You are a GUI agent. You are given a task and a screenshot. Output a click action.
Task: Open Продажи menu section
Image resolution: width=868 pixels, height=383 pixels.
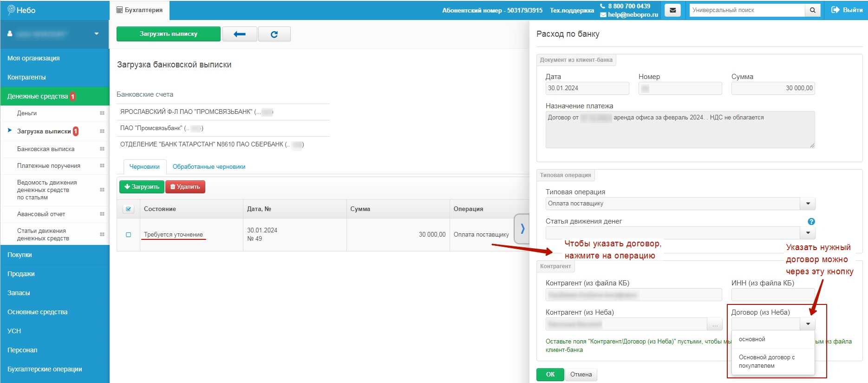(x=55, y=274)
